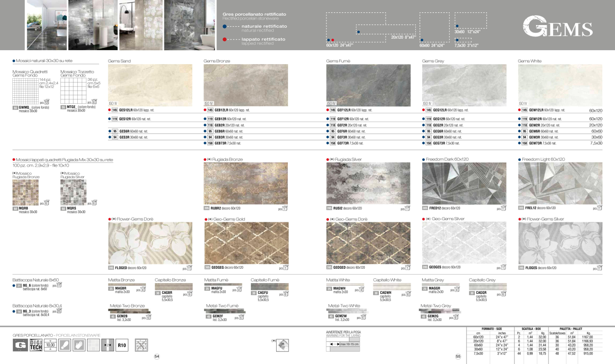Click the GEW3R 30x60 nat. ret. code
This screenshot has width=615, height=364.
coord(544,137)
